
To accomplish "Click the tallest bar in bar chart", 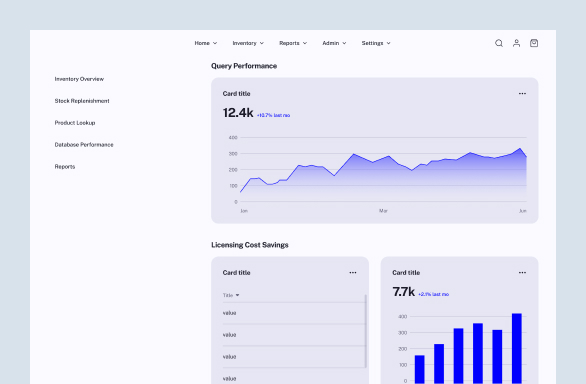I will 516,348.
